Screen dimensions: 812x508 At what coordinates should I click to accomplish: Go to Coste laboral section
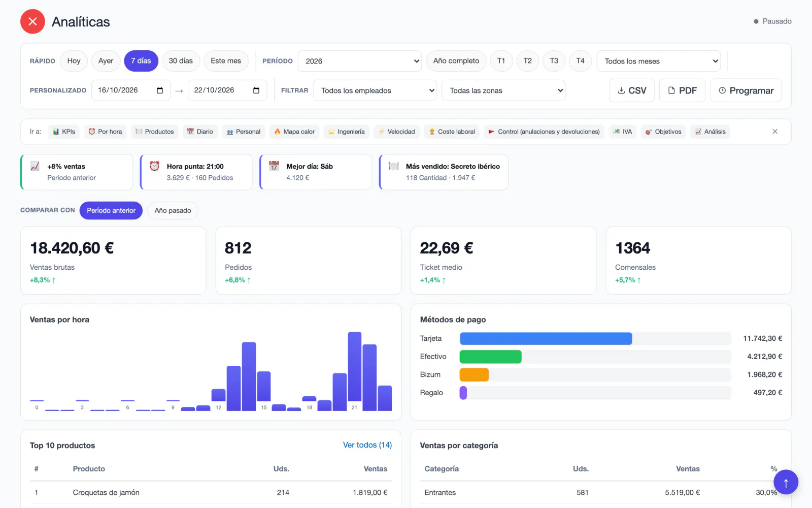coord(452,132)
